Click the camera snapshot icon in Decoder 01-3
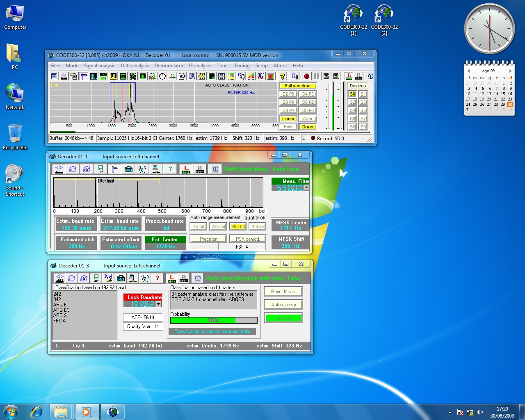Screen dimensions: 525x420 coord(121,278)
